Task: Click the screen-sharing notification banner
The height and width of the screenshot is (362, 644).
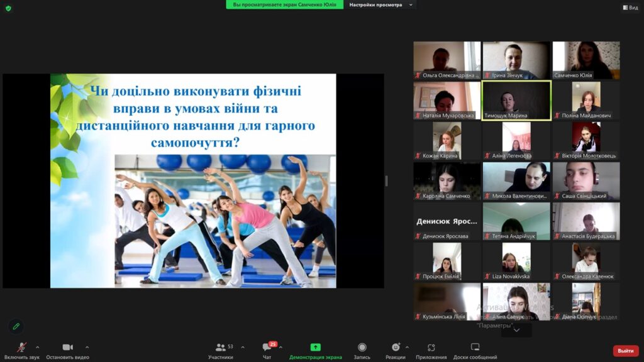Action: [x=286, y=5]
